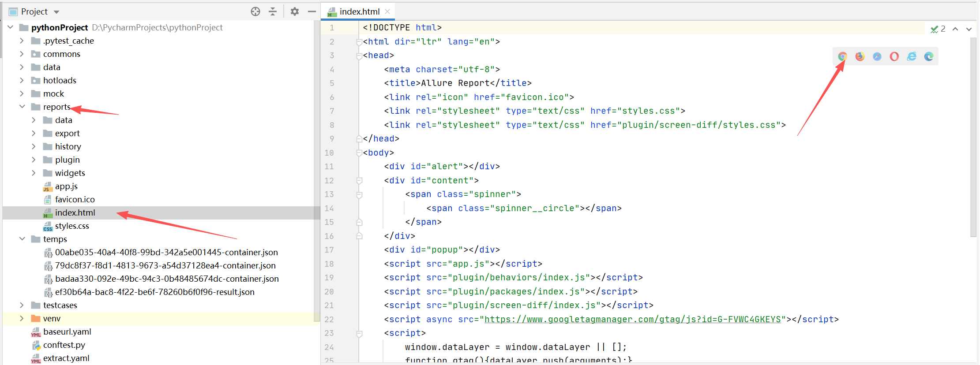This screenshot has height=365, width=980.
Task: Toggle folding of the body tag
Action: pos(359,153)
